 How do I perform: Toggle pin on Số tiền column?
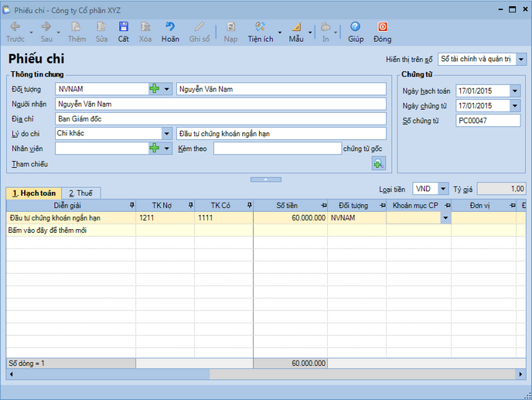(x=324, y=206)
